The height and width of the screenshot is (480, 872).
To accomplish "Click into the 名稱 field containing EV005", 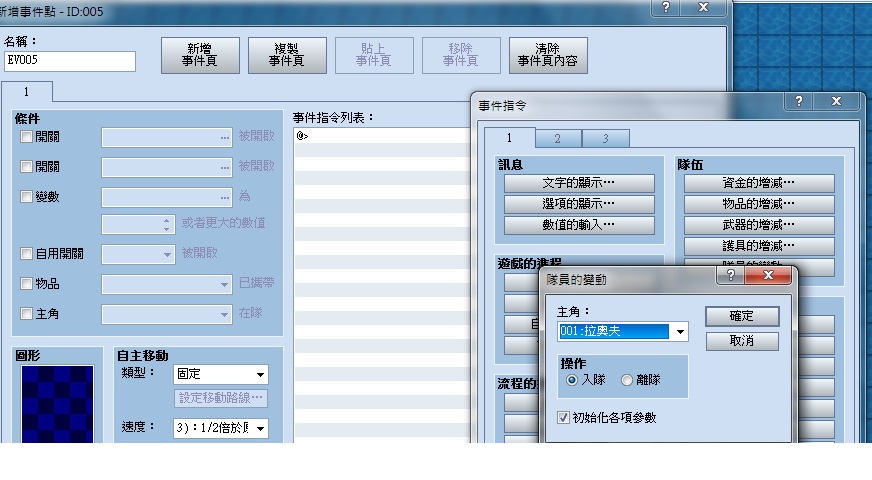I will pyautogui.click(x=70, y=61).
